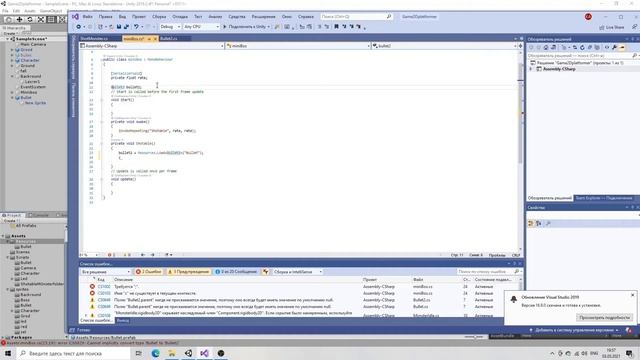Select Main Camera in Unity Hierarchy
Image resolution: width=640 pixels, height=360 pixels.
point(33,44)
